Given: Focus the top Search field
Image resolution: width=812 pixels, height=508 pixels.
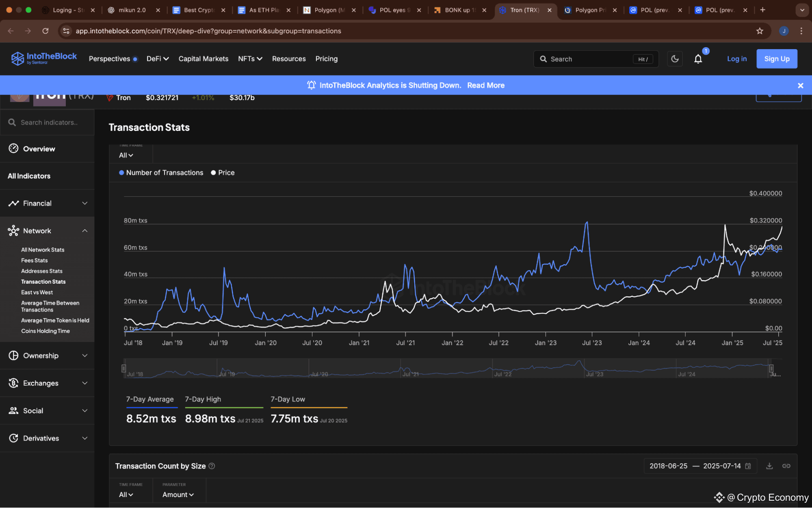Looking at the screenshot, I should 595,59.
